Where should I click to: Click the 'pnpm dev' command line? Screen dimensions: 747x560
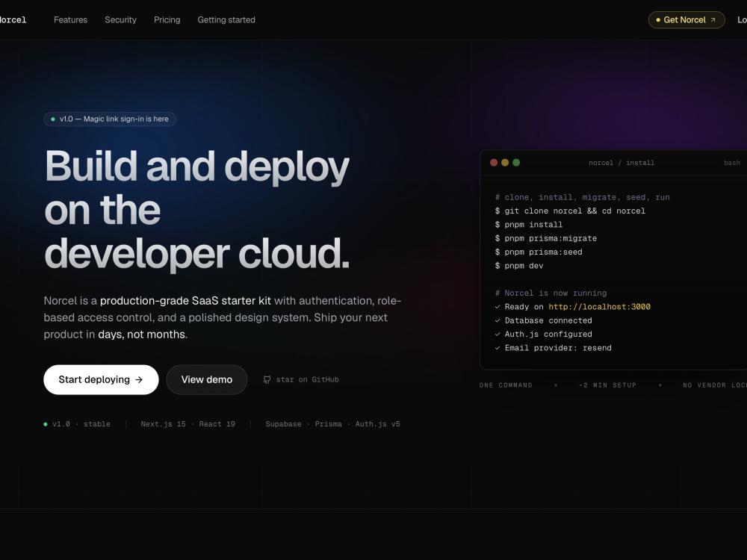point(519,266)
